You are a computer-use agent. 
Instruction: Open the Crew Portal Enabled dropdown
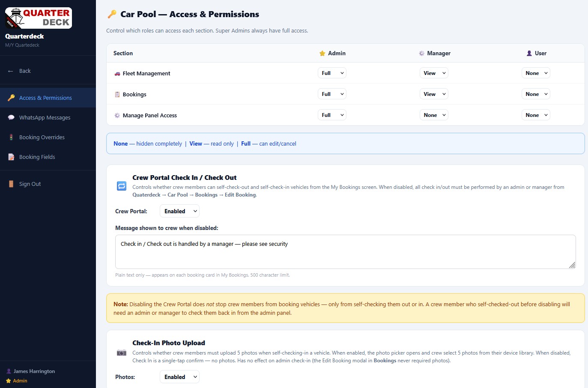tap(179, 211)
